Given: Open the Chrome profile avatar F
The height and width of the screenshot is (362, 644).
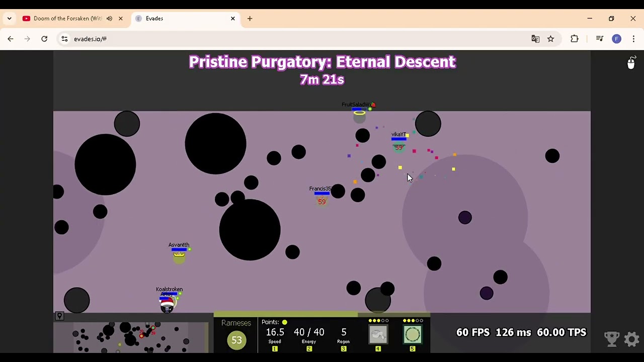Looking at the screenshot, I should pos(617,39).
